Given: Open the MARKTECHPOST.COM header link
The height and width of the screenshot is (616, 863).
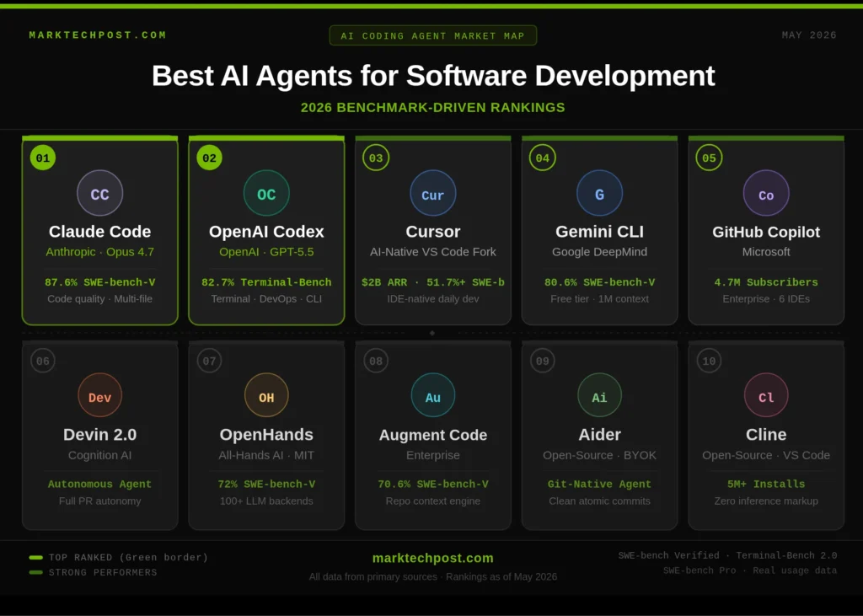Looking at the screenshot, I should [98, 35].
